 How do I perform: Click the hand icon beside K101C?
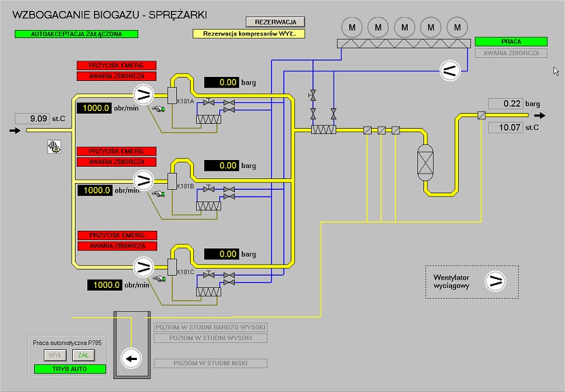159,279
